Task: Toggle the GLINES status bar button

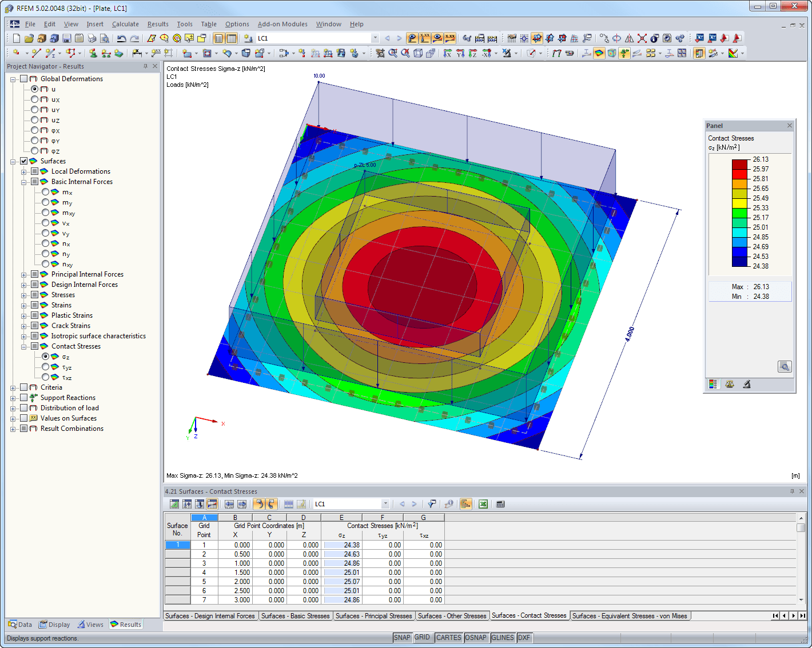Action: (503, 638)
